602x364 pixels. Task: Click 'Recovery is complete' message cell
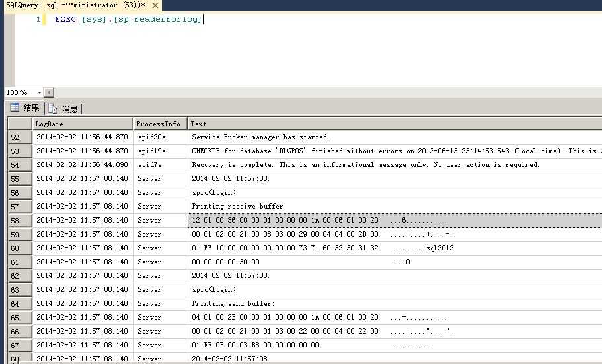395,164
